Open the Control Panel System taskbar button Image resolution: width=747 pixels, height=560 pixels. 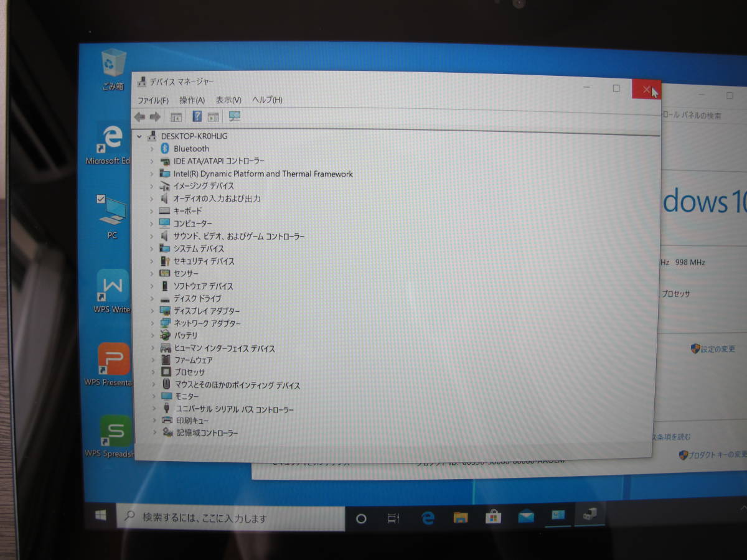[558, 515]
